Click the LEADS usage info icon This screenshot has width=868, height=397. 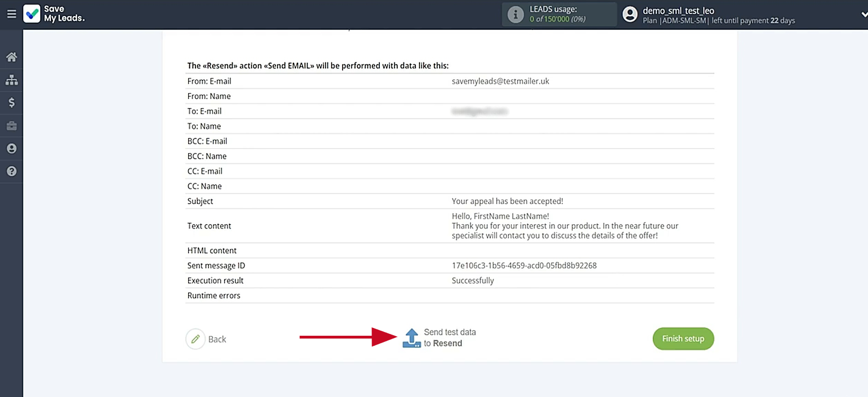[x=515, y=14]
